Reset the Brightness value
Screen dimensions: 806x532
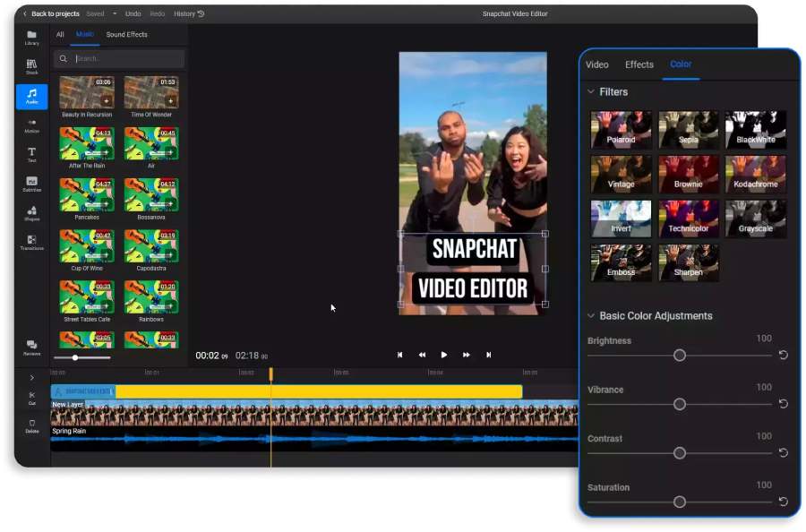(783, 355)
